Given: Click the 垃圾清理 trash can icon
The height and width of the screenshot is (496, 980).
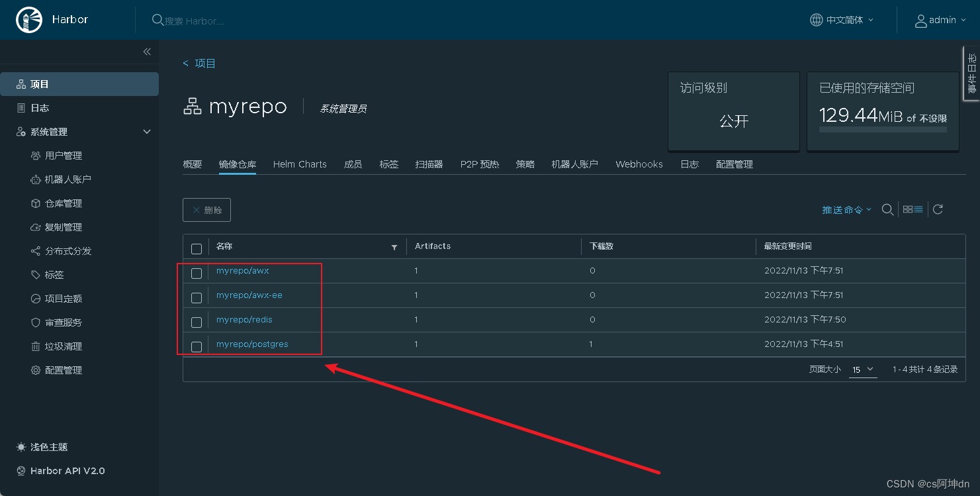Looking at the screenshot, I should click(36, 346).
